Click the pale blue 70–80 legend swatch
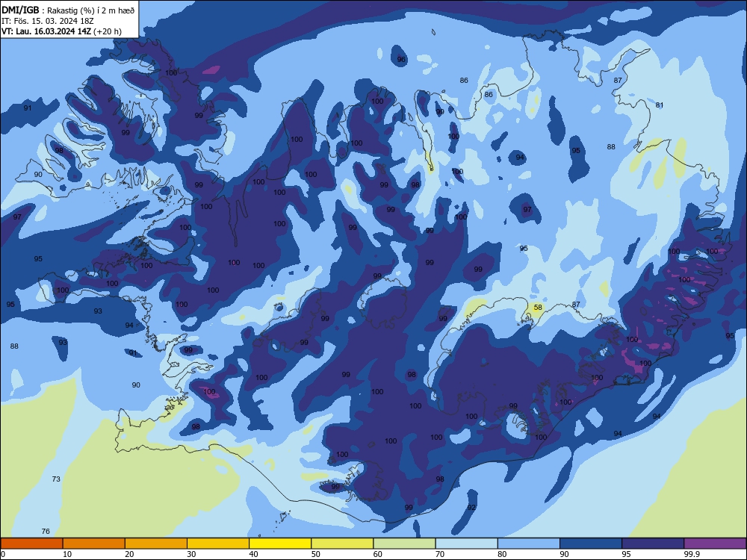 click(466, 544)
